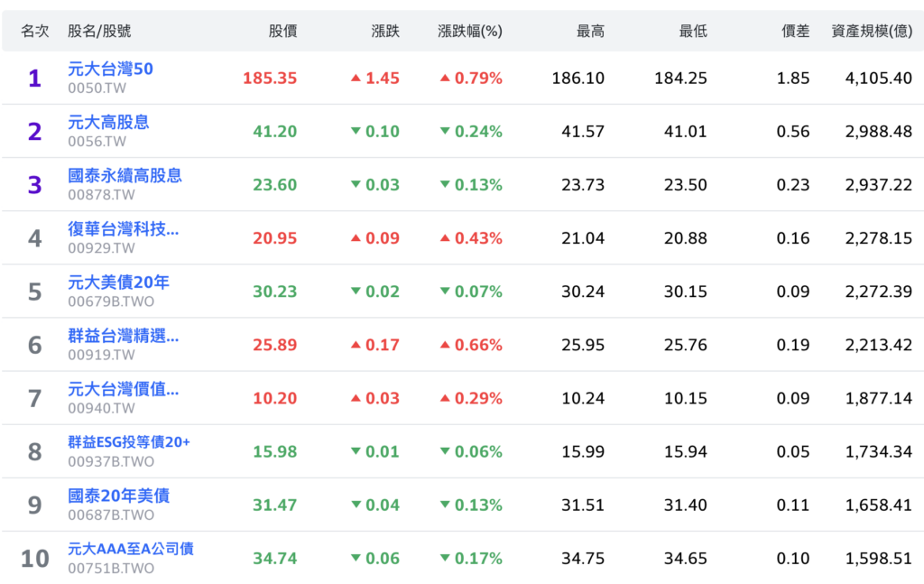This screenshot has width=924, height=584.
Task: Click the 0.43% gain percentage
Action: (471, 238)
